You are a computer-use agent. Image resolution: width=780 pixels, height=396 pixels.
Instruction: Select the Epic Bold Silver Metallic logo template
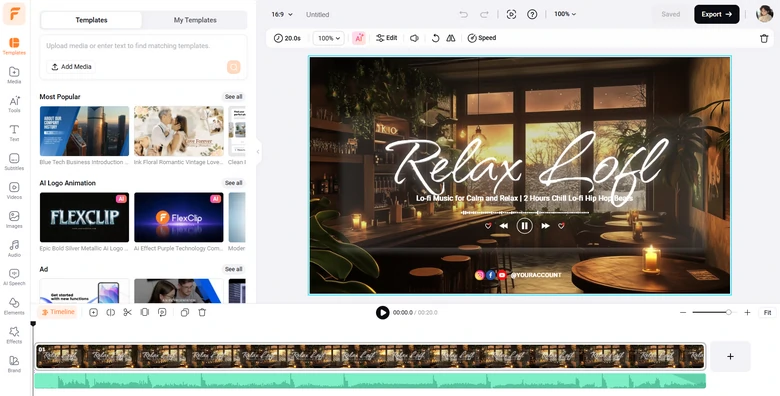(x=84, y=217)
